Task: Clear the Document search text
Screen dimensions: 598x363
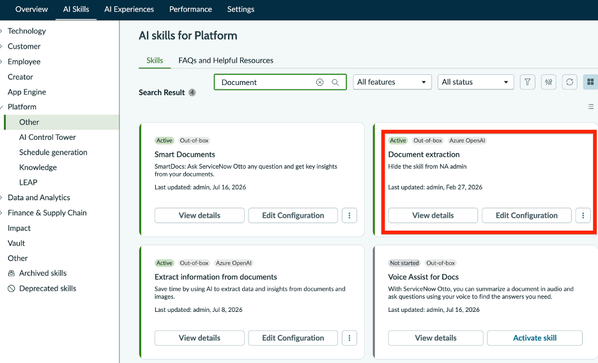Action: [x=320, y=82]
